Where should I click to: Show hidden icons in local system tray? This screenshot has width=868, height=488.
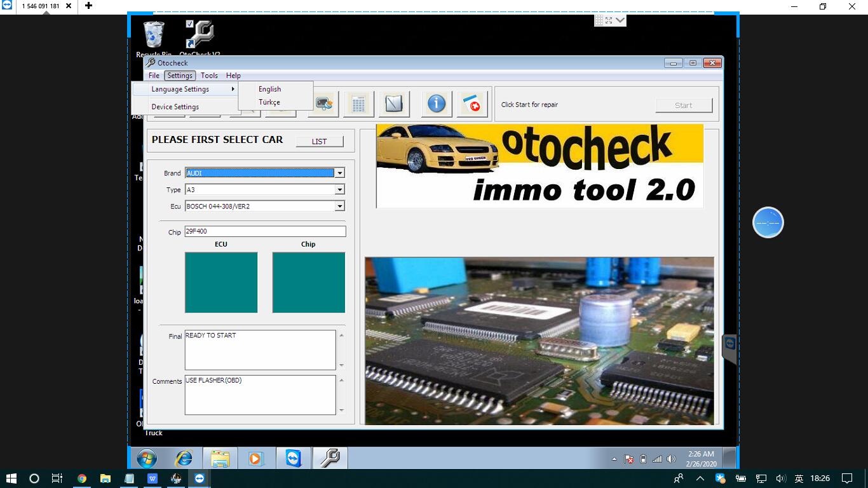[700, 478]
